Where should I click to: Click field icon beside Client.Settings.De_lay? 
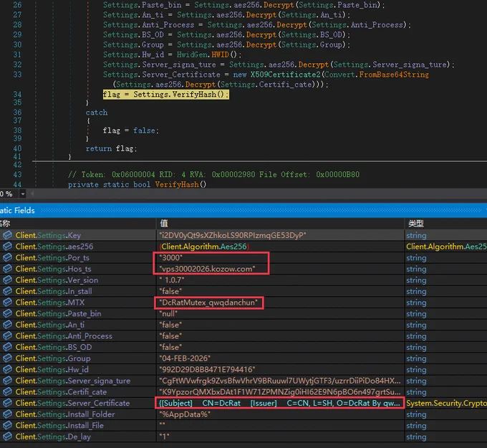7,437
